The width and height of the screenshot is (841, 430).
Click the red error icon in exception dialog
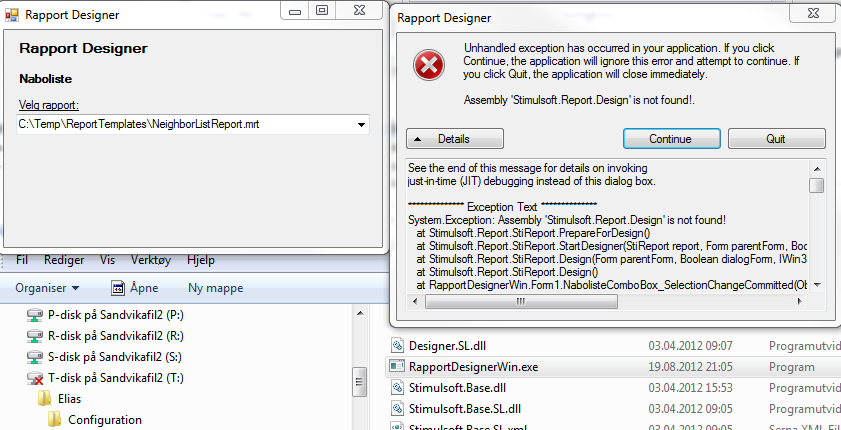429,65
